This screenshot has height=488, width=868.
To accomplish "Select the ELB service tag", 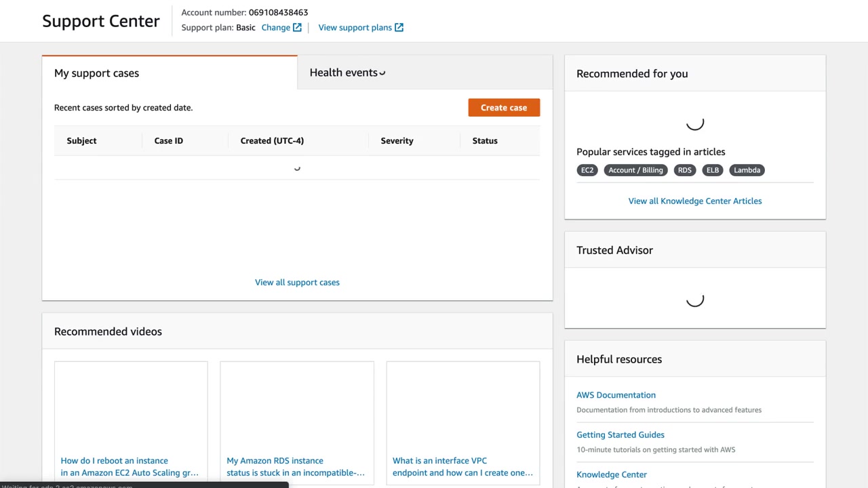I will [712, 170].
